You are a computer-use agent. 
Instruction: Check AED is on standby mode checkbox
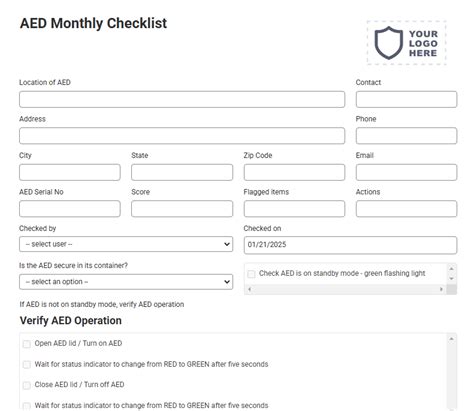251,274
